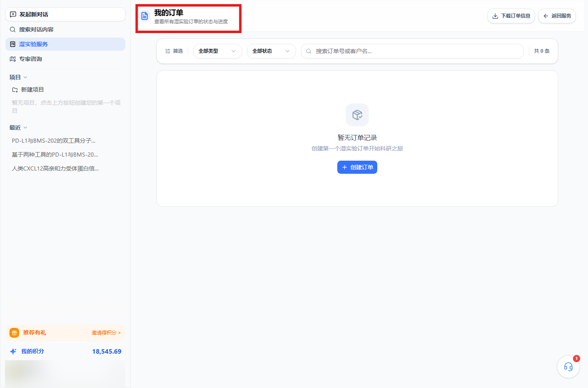Click the 邀请得积分 link
This screenshot has width=588, height=388.
tap(106, 333)
